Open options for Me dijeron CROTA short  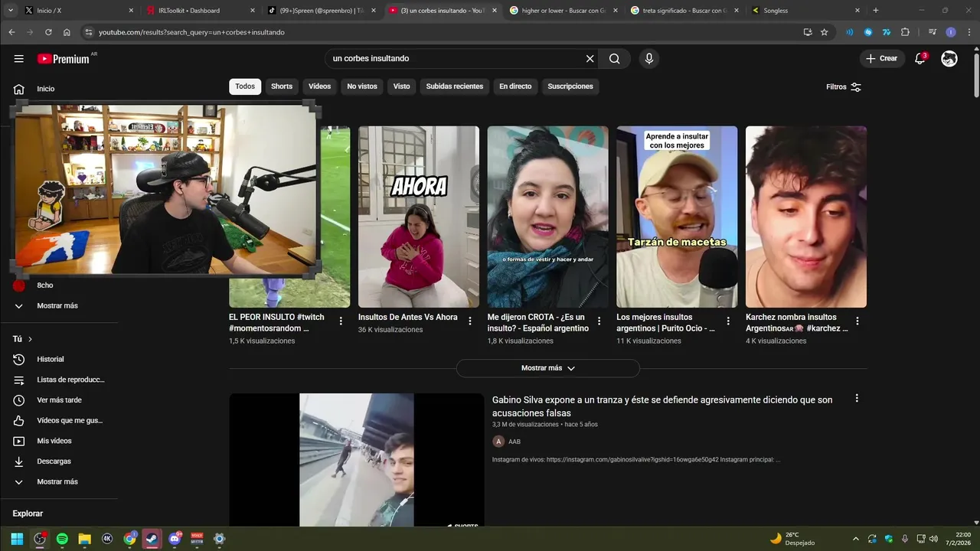(x=599, y=321)
